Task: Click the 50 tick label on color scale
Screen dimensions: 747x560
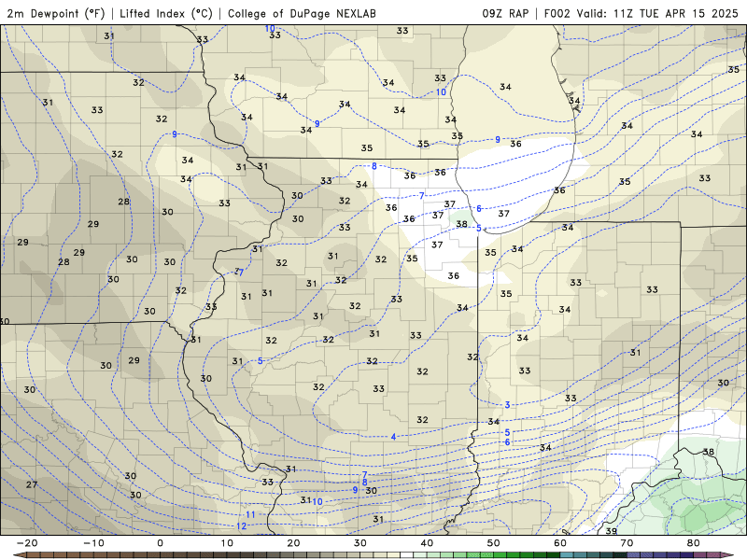Action: tap(494, 543)
